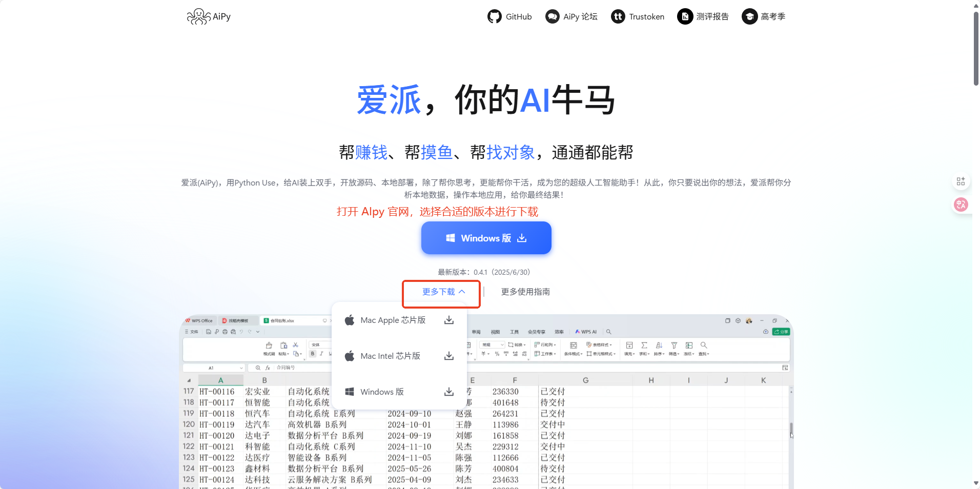
Task: Open the 工作表 dropdown in WPS ribbon
Action: (545, 354)
